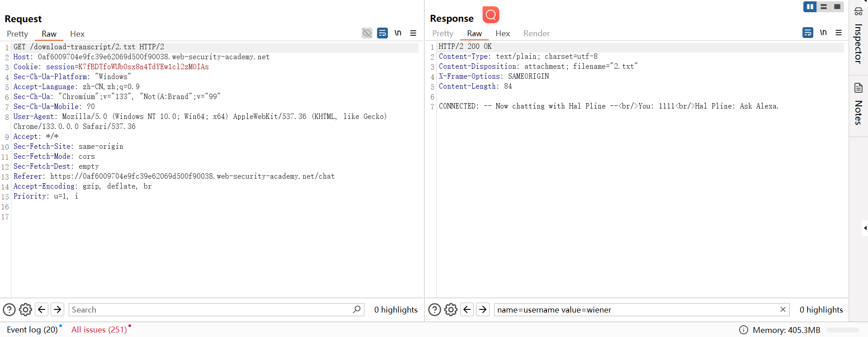Expand the collapsed right side panel arrow
The height and width of the screenshot is (337, 868).
864,228
